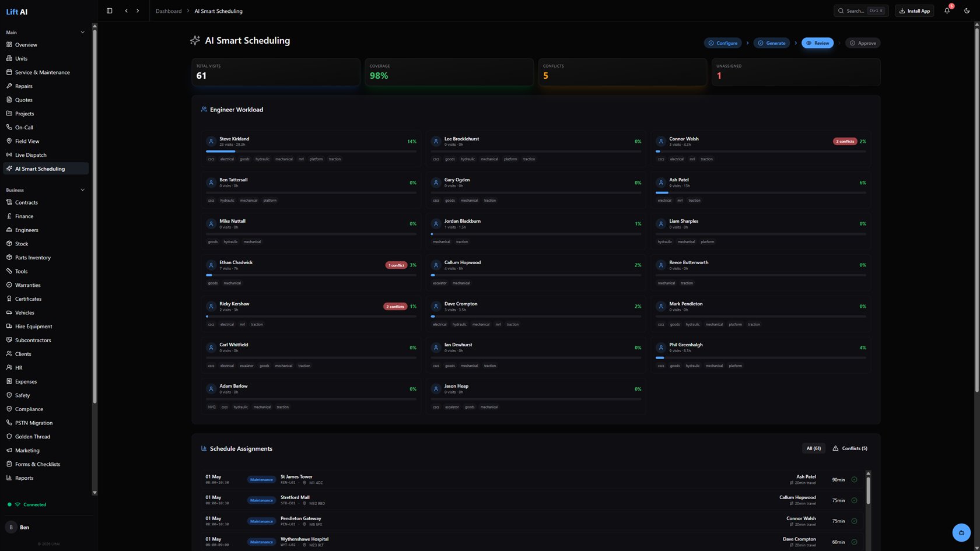Open the chat assistant bubble icon
Screen dimensions: 980x551
961,532
